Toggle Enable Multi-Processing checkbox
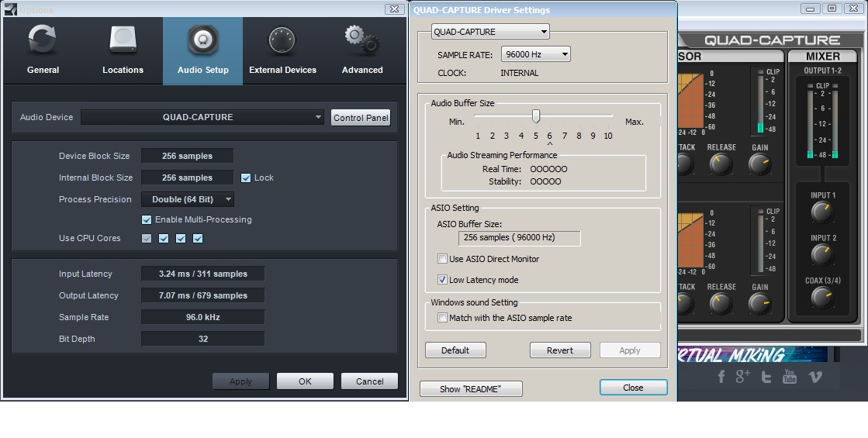Viewport: 868px width, 438px height. click(x=146, y=219)
